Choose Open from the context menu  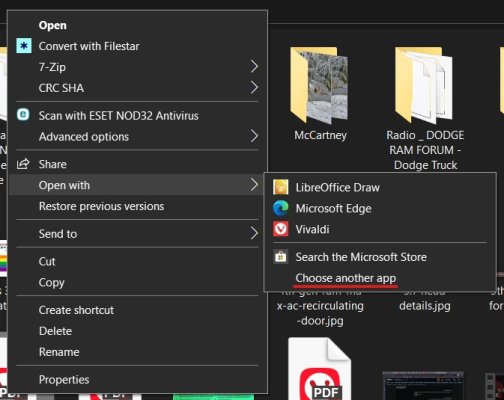point(137,25)
